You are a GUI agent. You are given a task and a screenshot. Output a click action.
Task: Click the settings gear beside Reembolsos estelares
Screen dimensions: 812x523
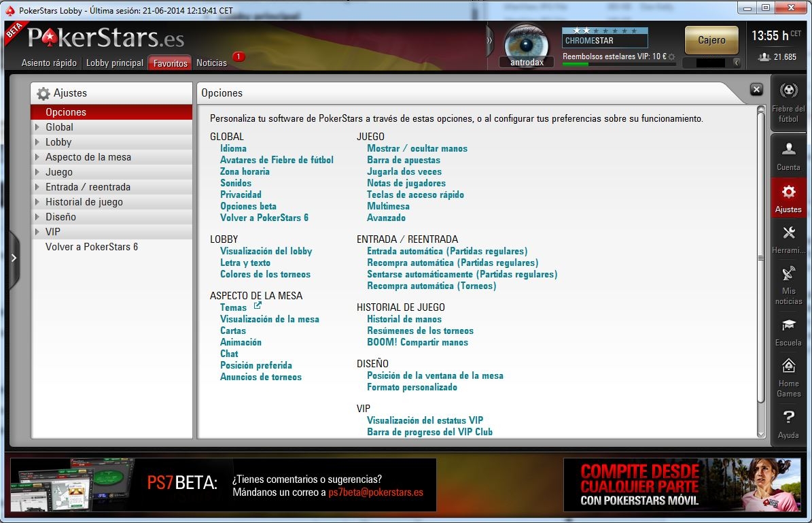click(x=671, y=56)
